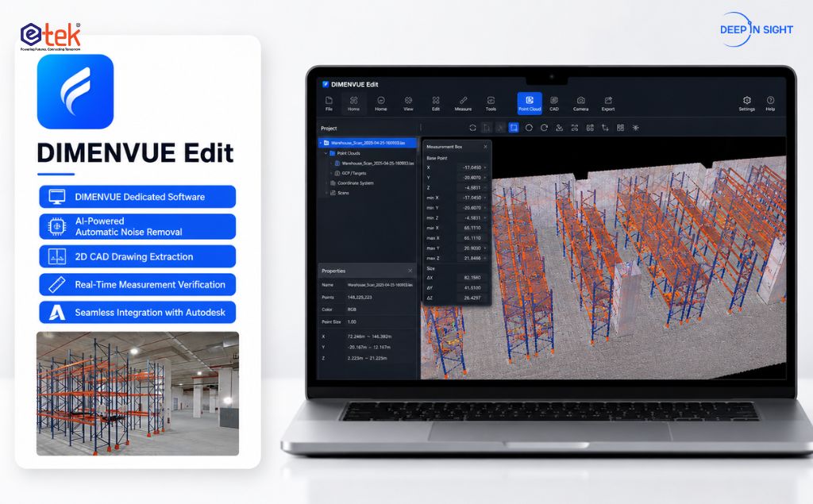Click the ΔY size value 41.5100
This screenshot has width=813, height=504.
pyautogui.click(x=472, y=288)
